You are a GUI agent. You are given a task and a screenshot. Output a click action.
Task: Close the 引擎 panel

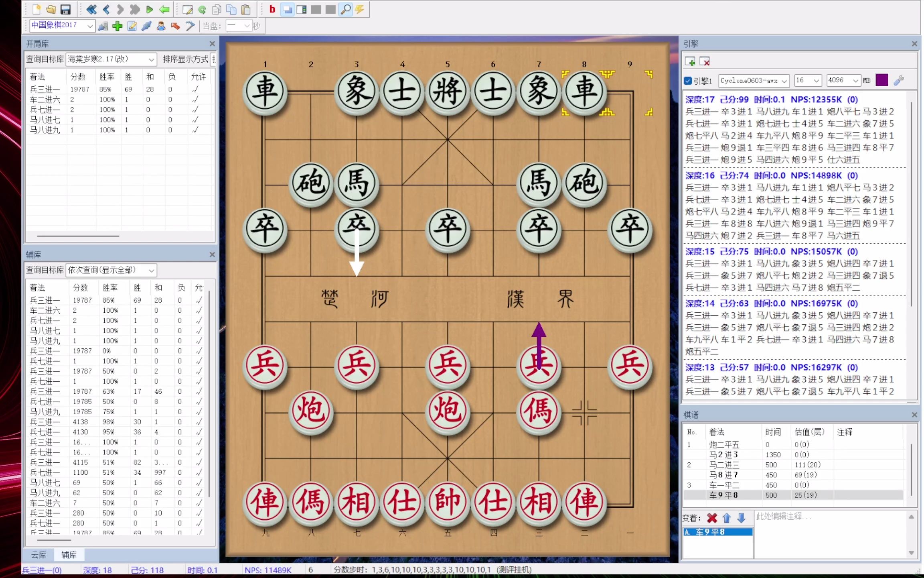[x=914, y=43]
